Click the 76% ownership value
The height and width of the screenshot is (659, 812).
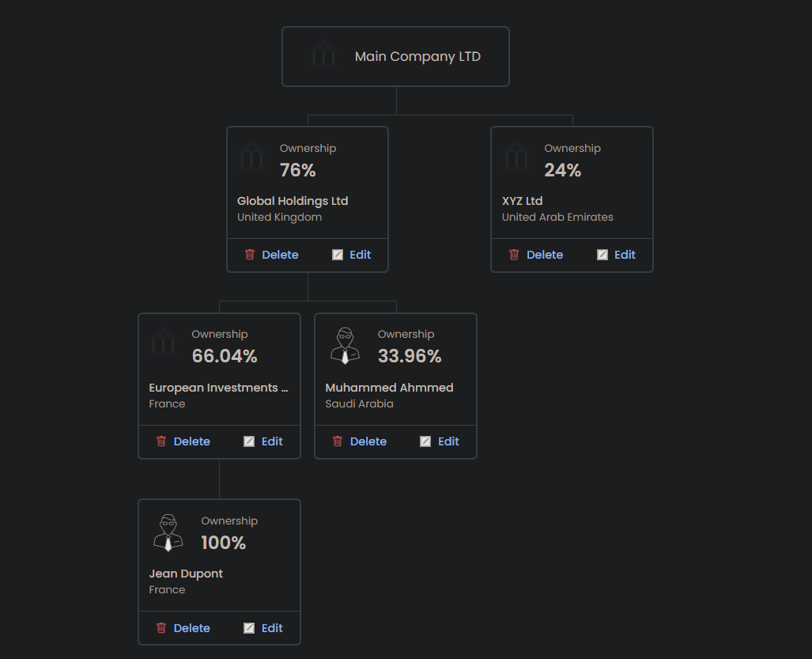tap(297, 170)
